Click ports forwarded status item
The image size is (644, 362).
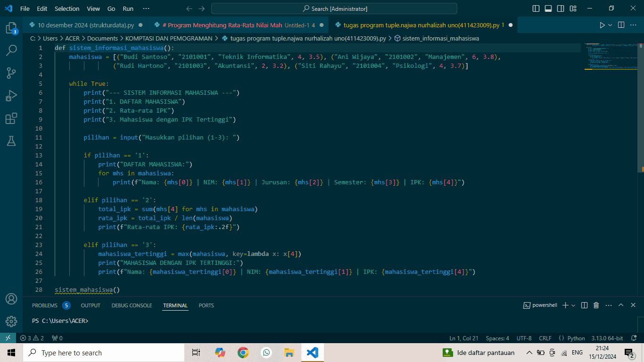(57, 338)
